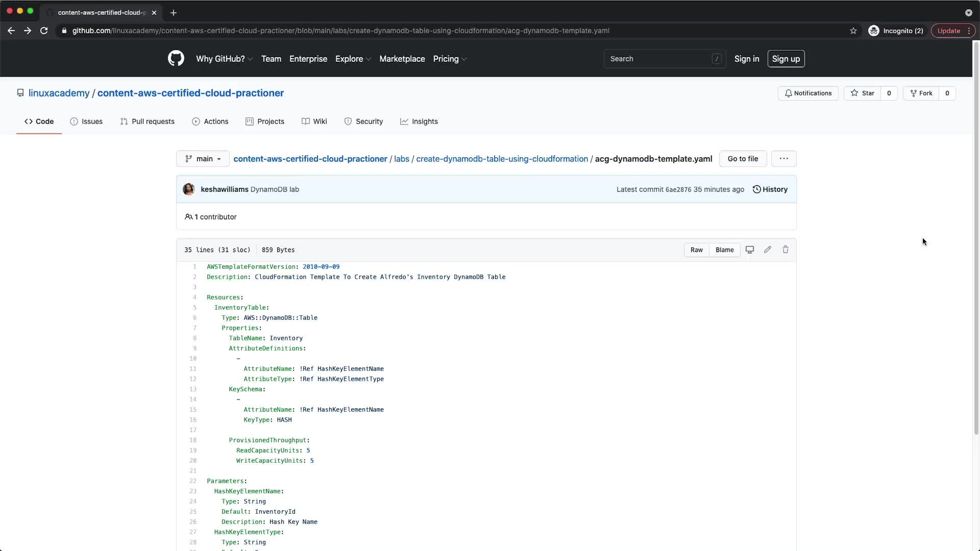Click keshawilliams avatar thumbnail
This screenshot has width=980, height=551.
pos(189,189)
